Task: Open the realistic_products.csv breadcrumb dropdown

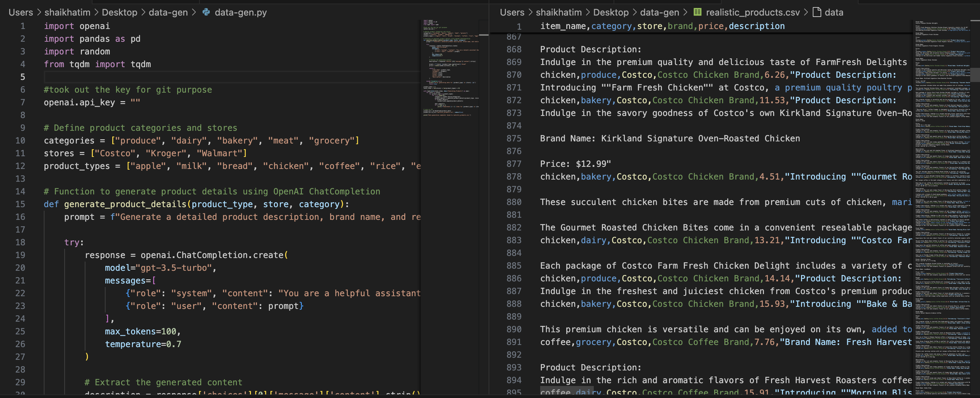Action: (x=753, y=12)
